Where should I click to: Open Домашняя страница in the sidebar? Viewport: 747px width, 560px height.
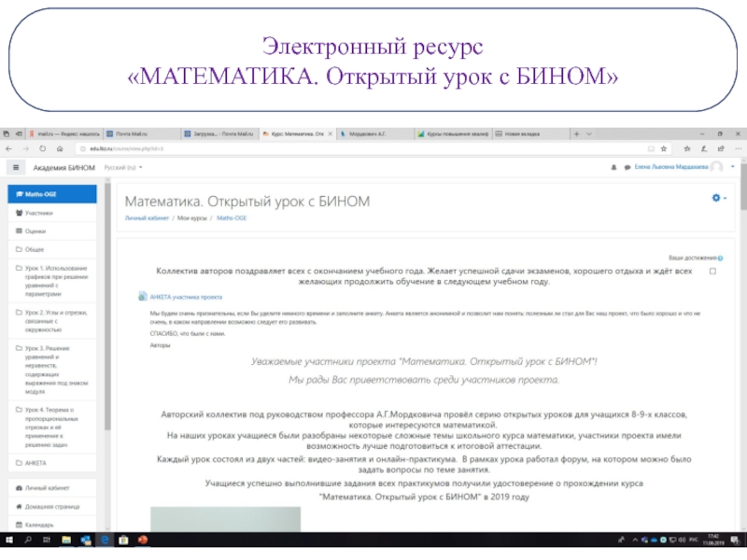coord(52,507)
